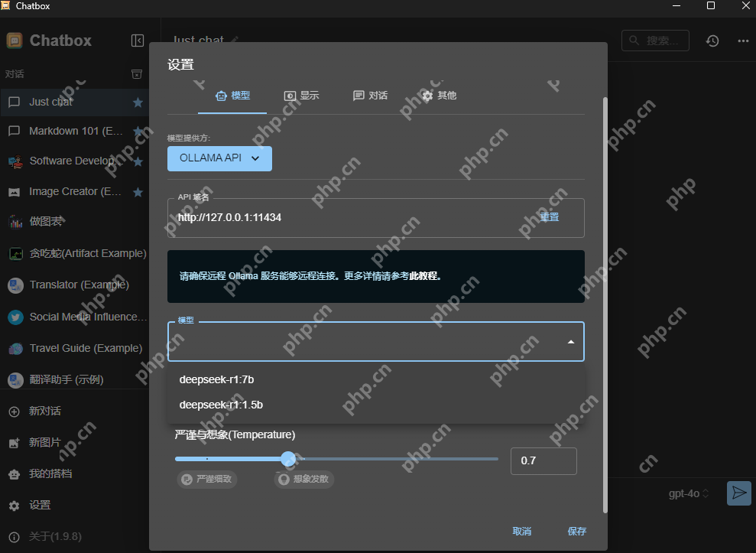The image size is (756, 553).
Task: Open Translator (Example) conversation
Action: tap(75, 285)
